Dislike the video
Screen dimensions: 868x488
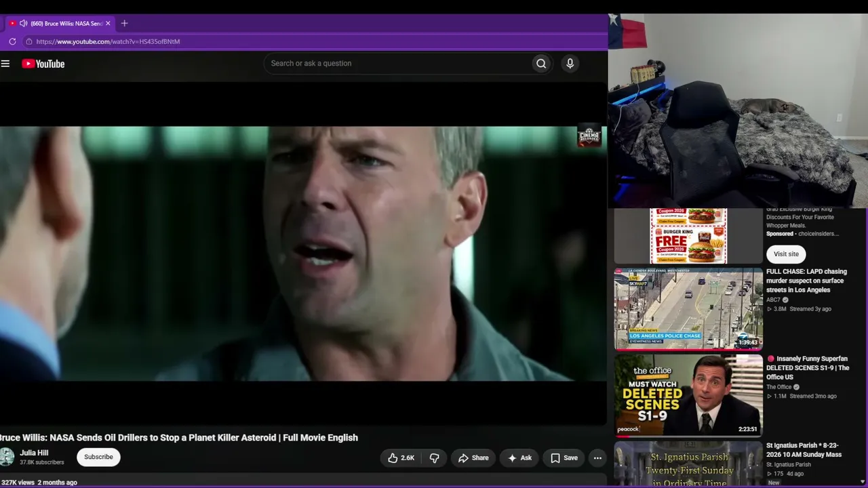(x=435, y=458)
